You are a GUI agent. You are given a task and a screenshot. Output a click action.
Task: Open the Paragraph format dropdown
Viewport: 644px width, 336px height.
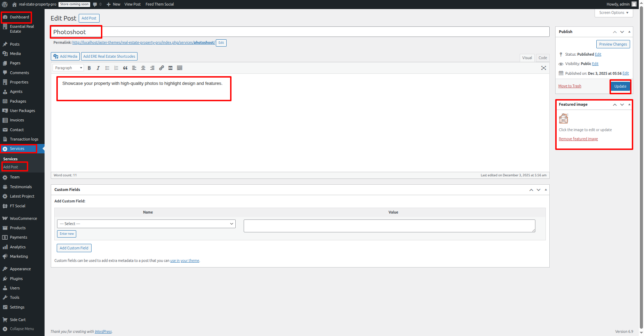click(68, 68)
